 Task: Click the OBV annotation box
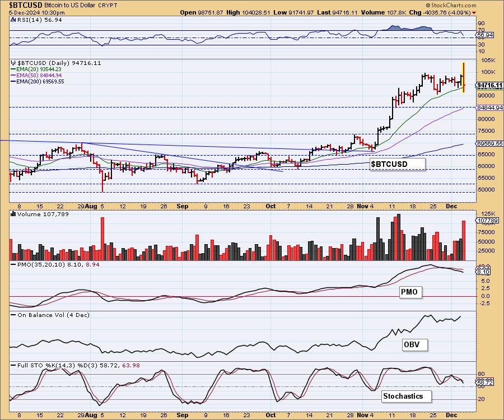[414, 344]
